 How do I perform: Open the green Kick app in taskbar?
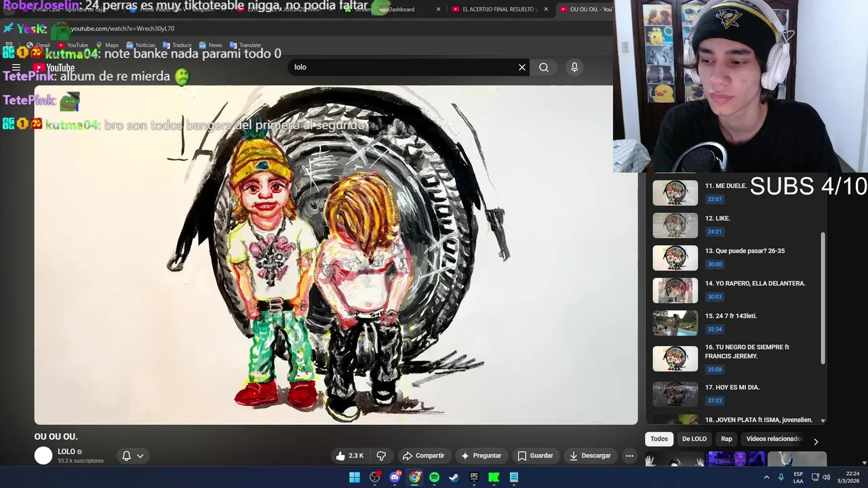click(494, 477)
